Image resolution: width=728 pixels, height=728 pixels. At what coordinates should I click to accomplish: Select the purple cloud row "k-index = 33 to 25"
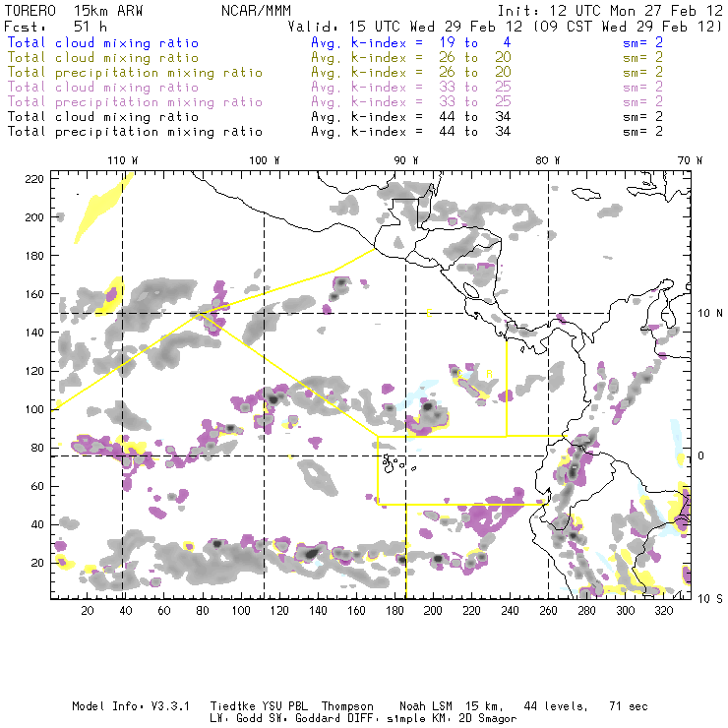coord(431,88)
